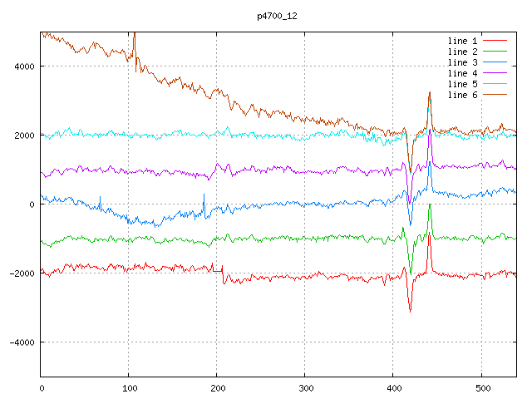Screen dimensions: 532x399
Task: Click the red line 1 legend sample
Action: 495,41
